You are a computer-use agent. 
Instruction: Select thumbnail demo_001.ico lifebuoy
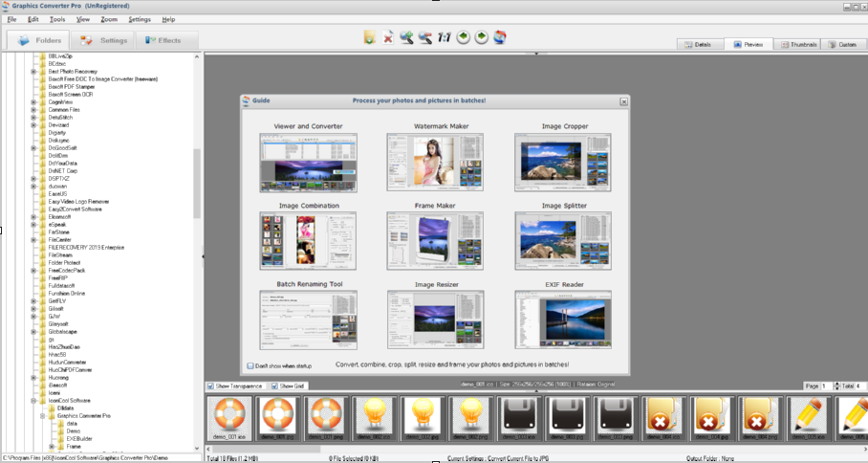click(229, 418)
